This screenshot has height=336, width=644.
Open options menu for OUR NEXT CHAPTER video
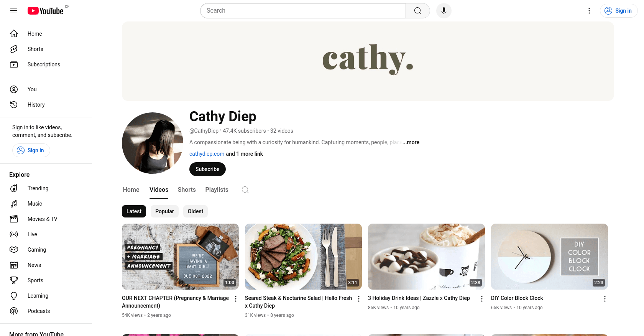236,299
